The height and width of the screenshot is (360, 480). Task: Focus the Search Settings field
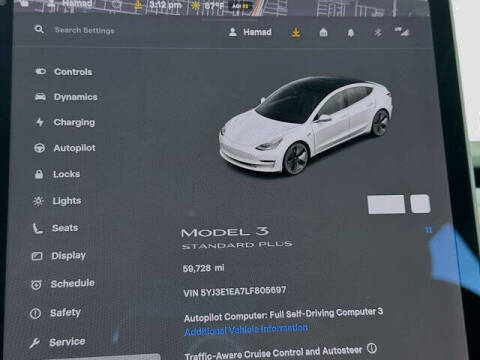(x=84, y=30)
